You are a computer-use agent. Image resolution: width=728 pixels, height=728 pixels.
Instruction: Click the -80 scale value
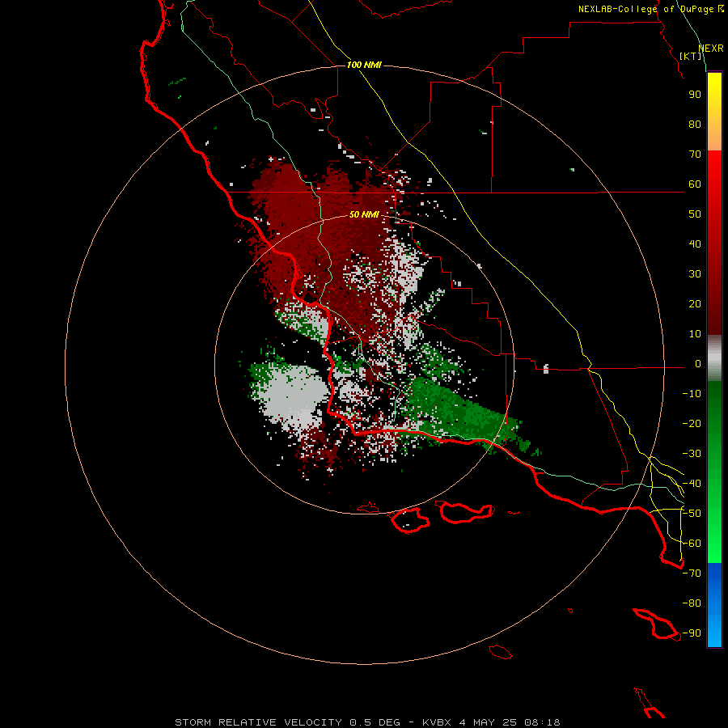coord(692,603)
